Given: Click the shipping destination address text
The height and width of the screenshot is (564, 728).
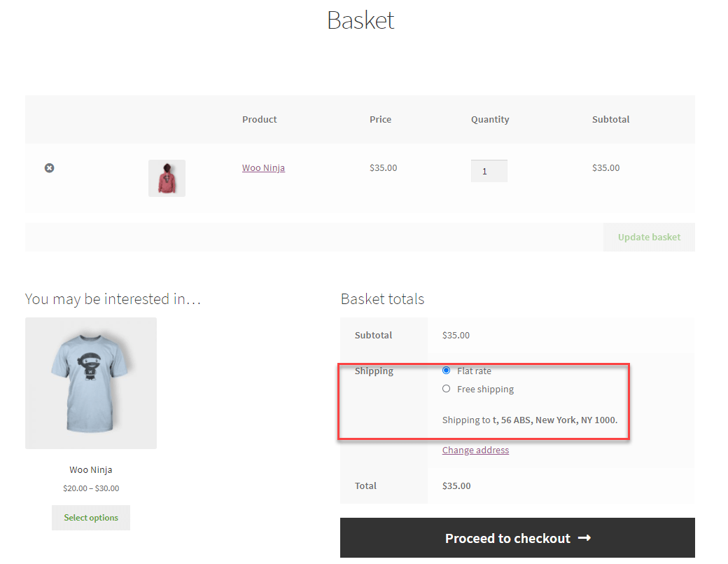Looking at the screenshot, I should coord(528,420).
